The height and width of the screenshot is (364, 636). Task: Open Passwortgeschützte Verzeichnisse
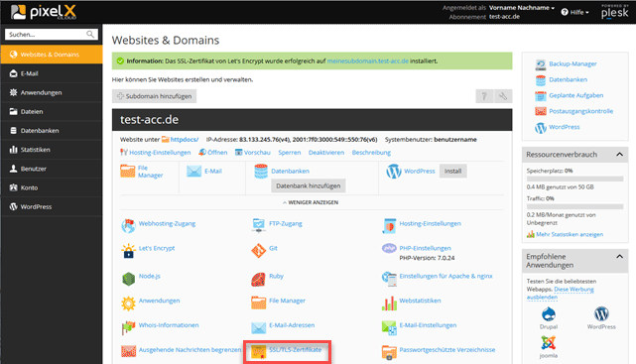(x=446, y=350)
